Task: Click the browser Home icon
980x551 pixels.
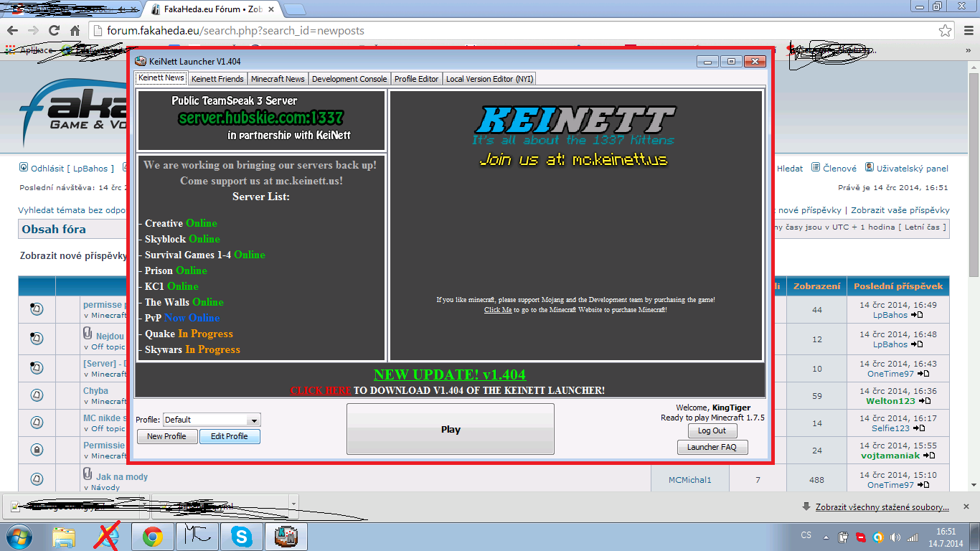Action: 75,31
